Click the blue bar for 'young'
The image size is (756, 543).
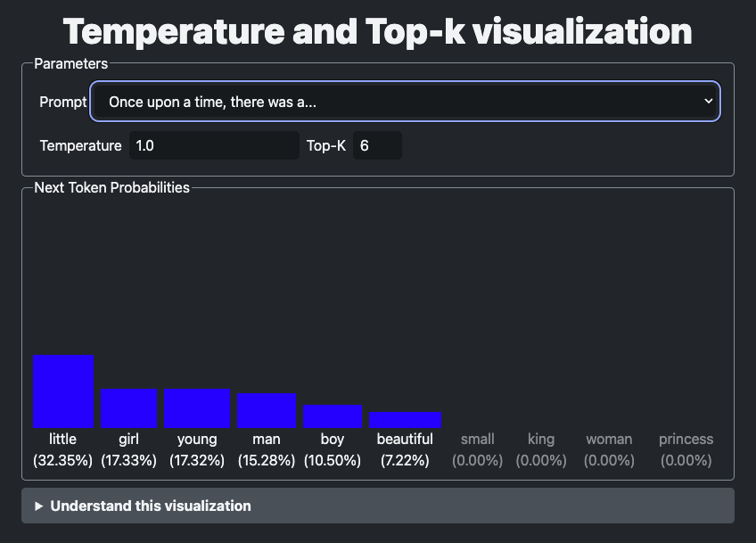point(196,408)
